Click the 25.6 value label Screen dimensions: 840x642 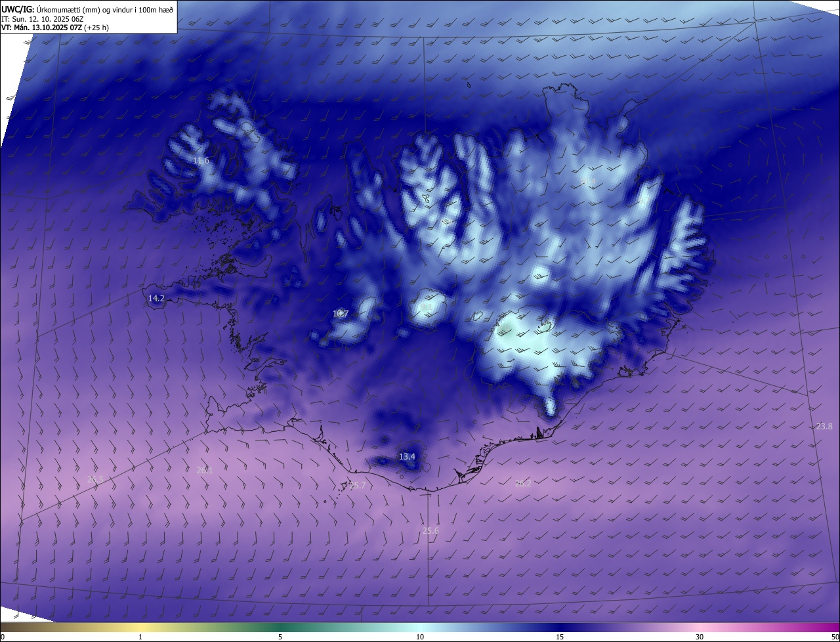point(430,530)
